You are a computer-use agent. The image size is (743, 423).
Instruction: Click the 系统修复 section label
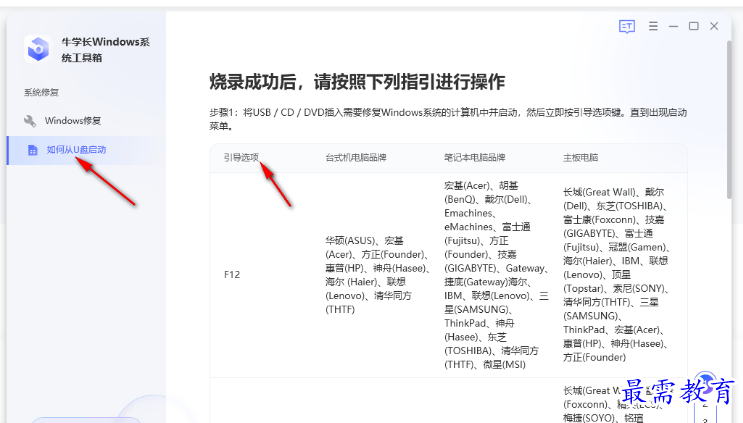(41, 92)
